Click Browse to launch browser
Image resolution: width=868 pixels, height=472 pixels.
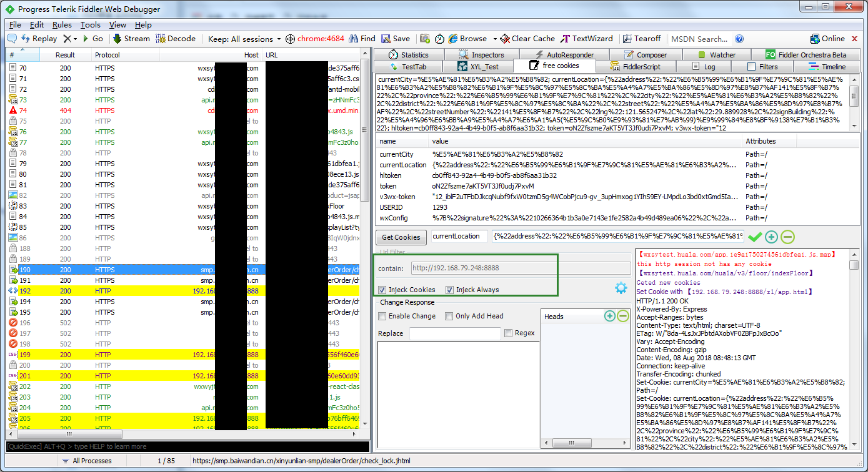click(467, 39)
